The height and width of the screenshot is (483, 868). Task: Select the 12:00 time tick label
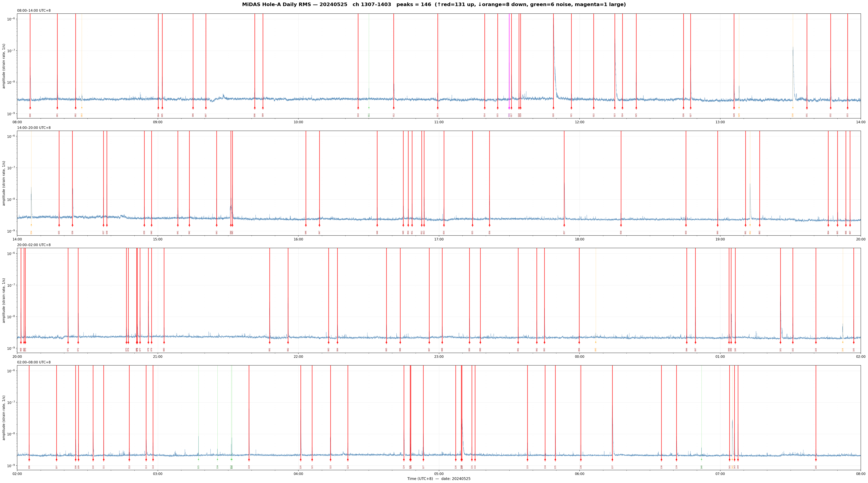[579, 122]
